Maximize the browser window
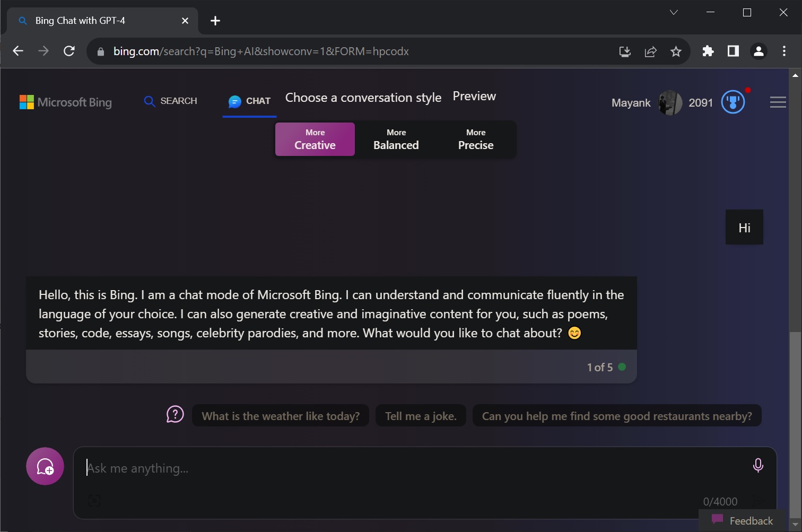The width and height of the screenshot is (802, 532). (747, 12)
